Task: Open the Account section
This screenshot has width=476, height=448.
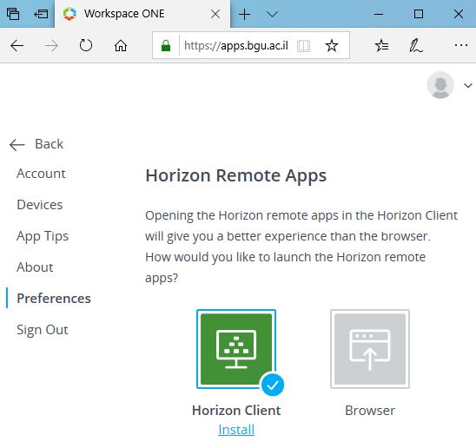Action: click(x=41, y=174)
